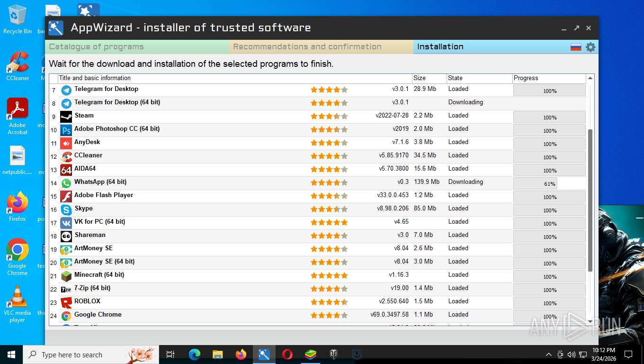The height and width of the screenshot is (364, 644).
Task: Click the ArtMoney SE icon in row 19
Action: (66, 249)
